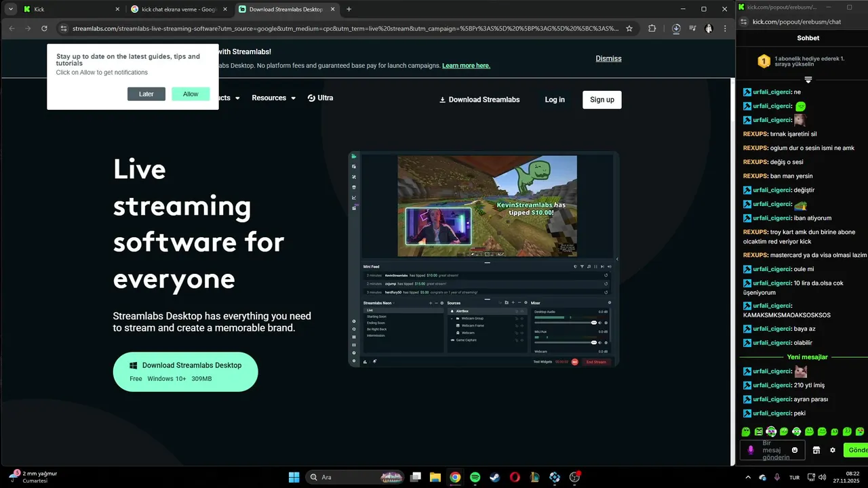
Task: Click the Sign up button
Action: 602,100
